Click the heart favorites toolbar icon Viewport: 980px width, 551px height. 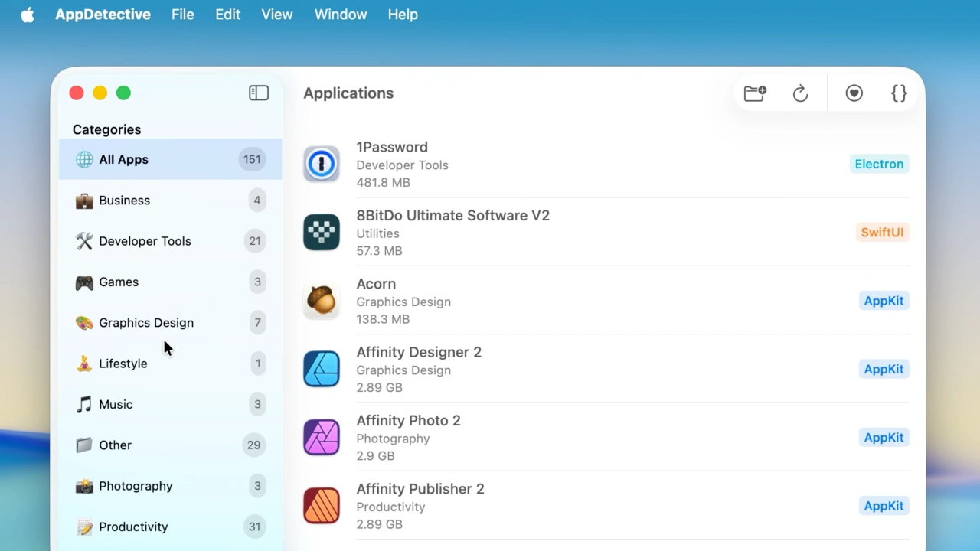[x=854, y=93]
